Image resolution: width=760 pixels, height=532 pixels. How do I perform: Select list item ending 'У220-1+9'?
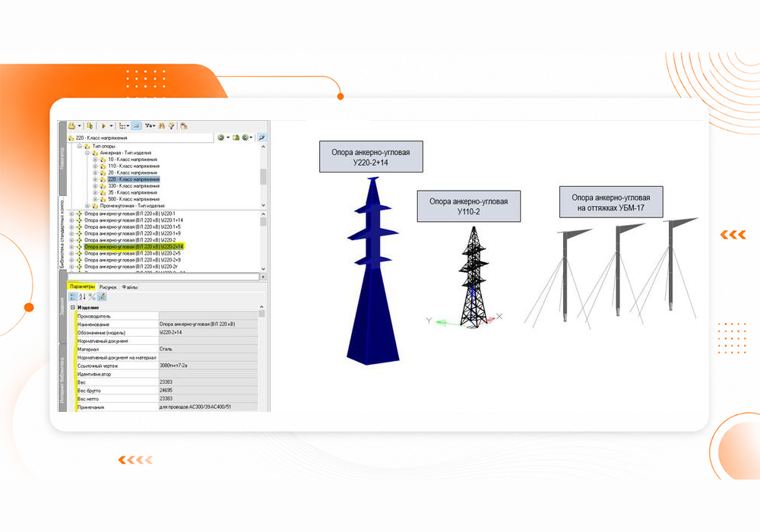132,233
